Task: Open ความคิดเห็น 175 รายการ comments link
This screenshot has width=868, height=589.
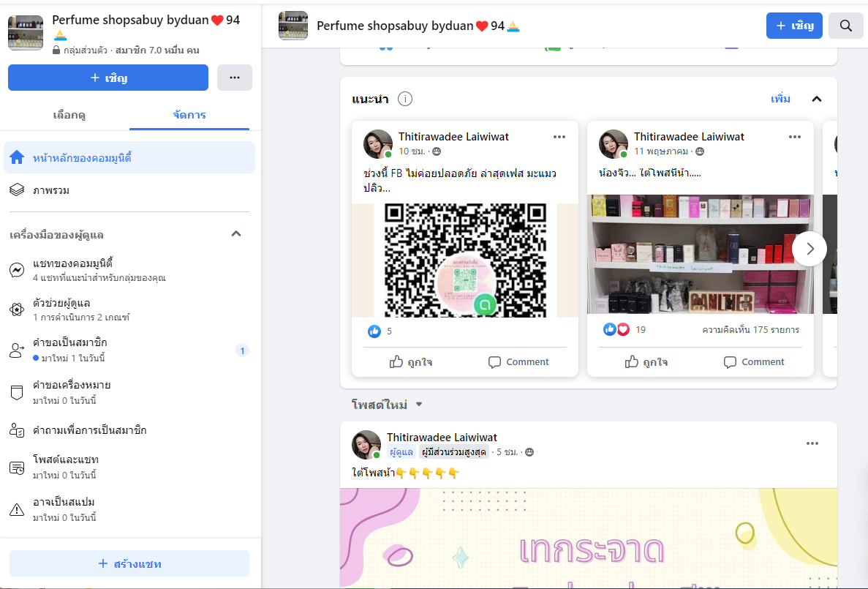Action: [x=751, y=330]
